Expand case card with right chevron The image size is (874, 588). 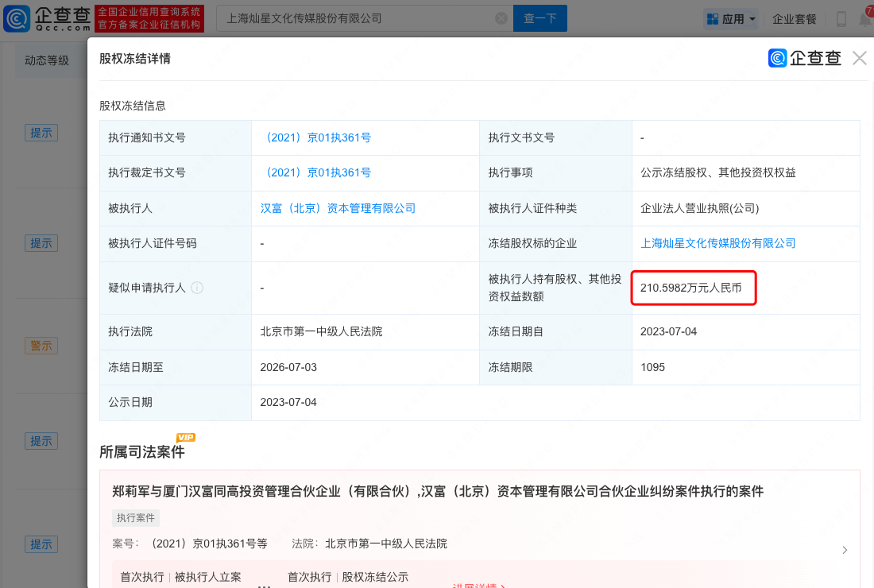click(x=845, y=550)
